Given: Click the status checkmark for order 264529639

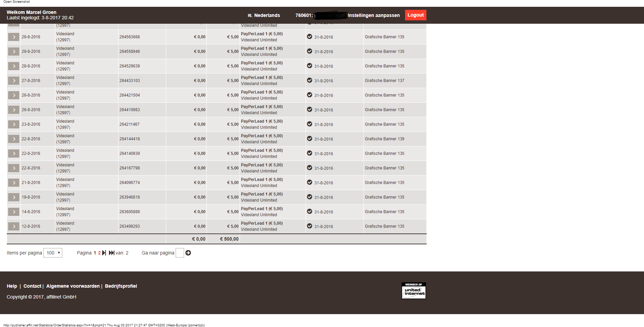Looking at the screenshot, I should click(x=310, y=66).
